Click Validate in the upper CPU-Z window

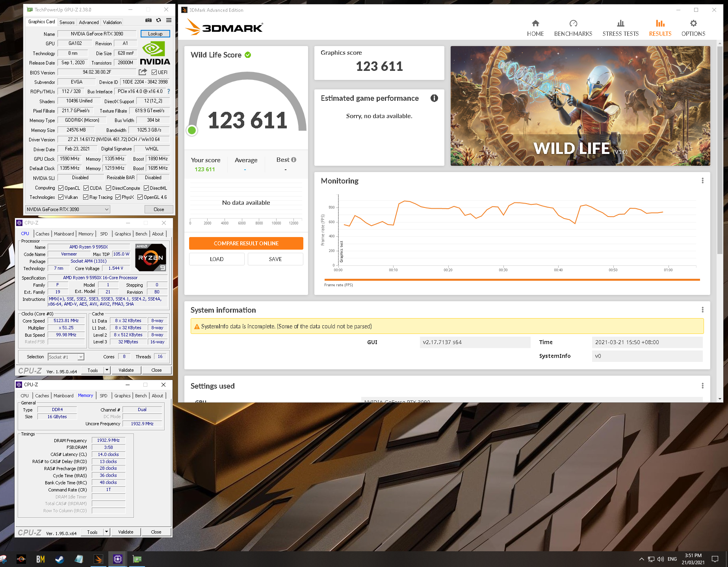(x=126, y=370)
